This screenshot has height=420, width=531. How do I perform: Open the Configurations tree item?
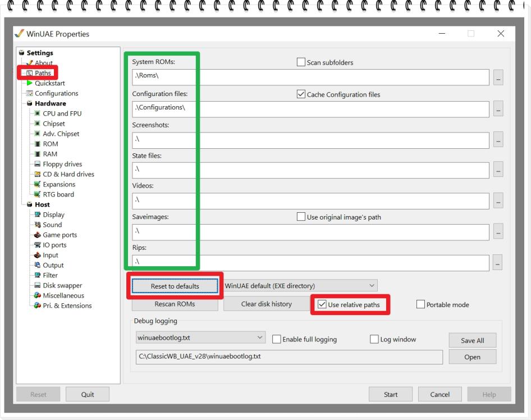coord(56,93)
